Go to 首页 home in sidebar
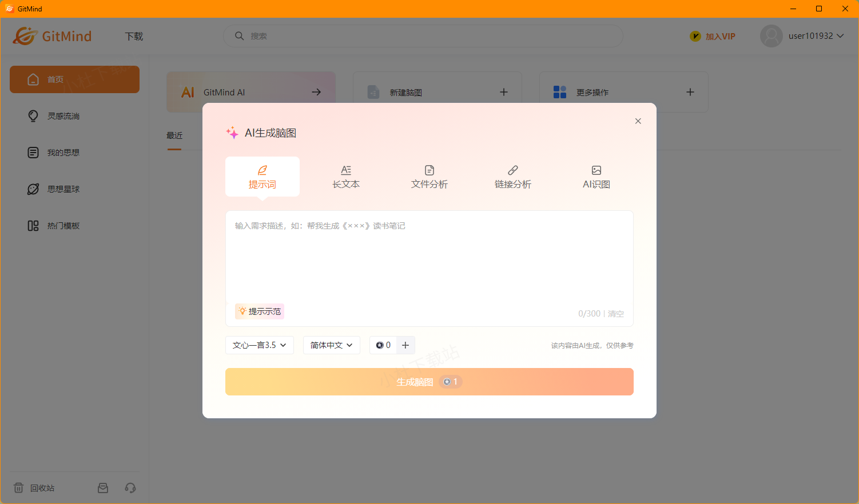Viewport: 859px width, 504px height. 74,79
